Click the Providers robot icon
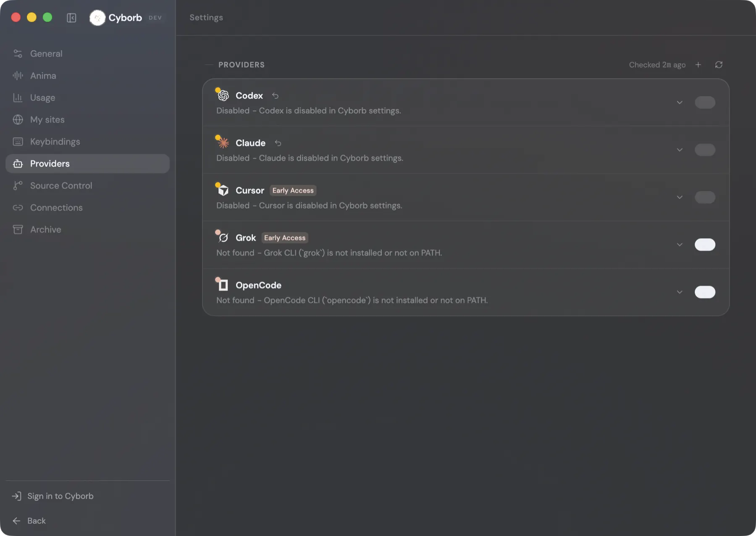The image size is (756, 536). pos(18,163)
